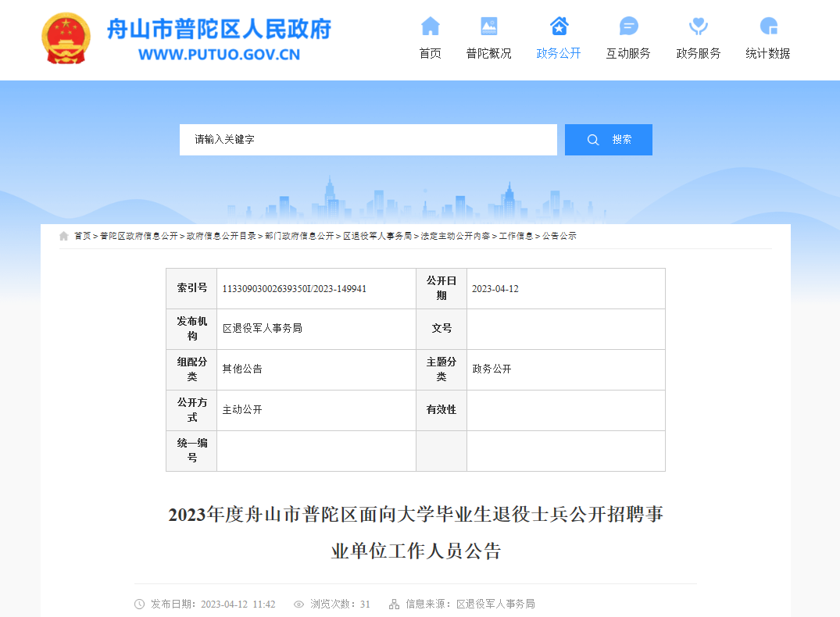
Task: Navigate to 区退役军人事务局 breadcrumb link
Action: click(377, 236)
